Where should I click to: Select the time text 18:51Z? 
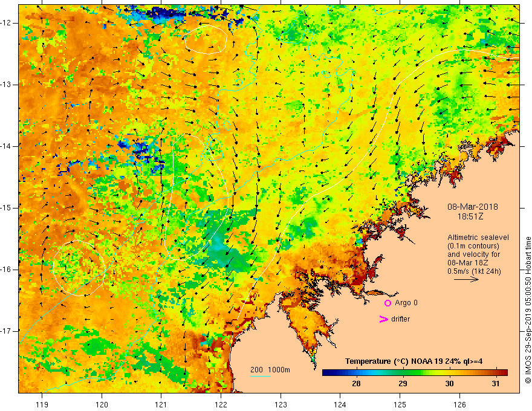pyautogui.click(x=470, y=216)
